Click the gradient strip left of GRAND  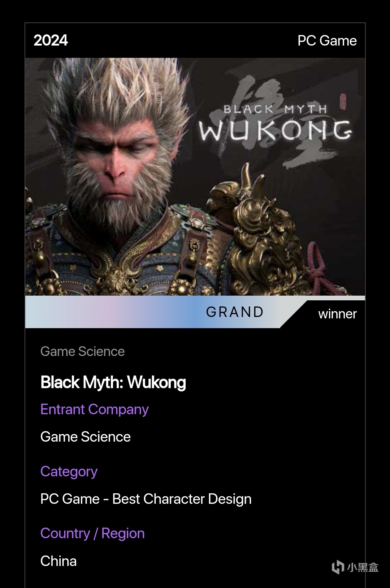click(112, 312)
